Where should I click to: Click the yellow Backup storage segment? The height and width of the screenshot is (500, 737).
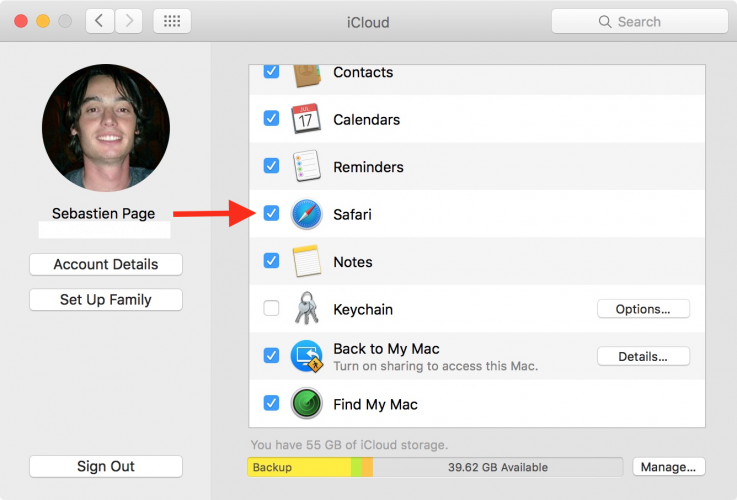[299, 467]
